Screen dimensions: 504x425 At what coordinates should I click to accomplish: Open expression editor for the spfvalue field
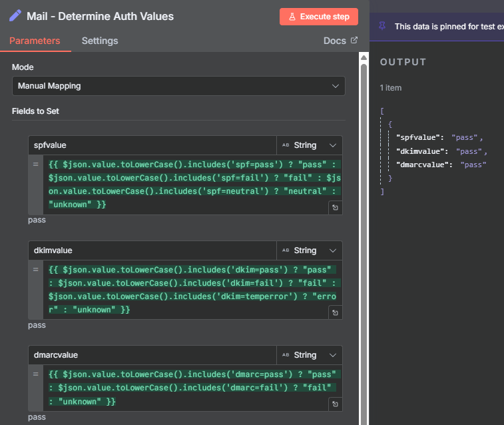pyautogui.click(x=336, y=208)
